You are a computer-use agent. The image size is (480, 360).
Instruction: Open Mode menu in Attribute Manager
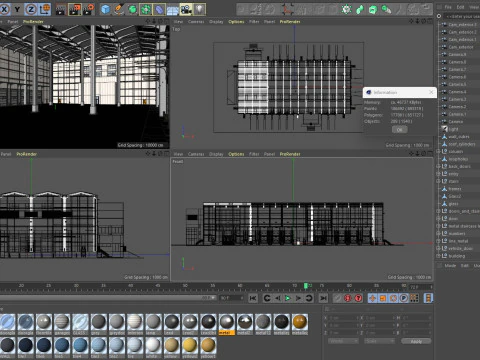[450, 265]
